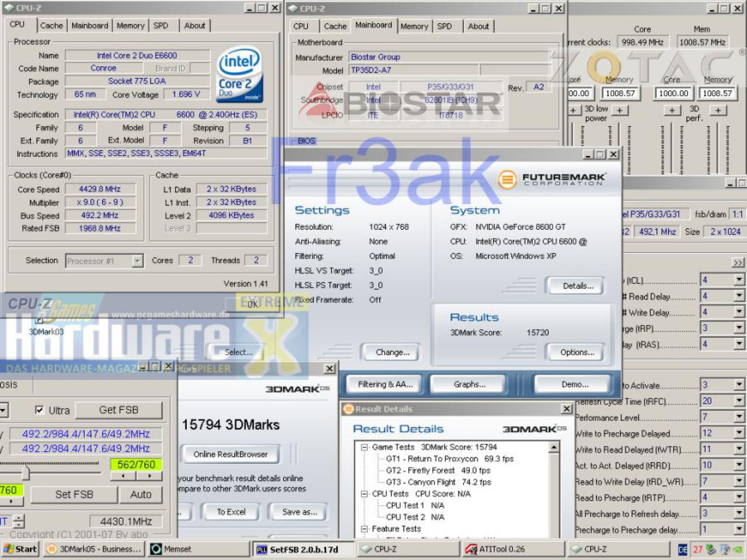Viewport: 747px width, 560px height.
Task: Click the red 27 temperature tray icon
Action: (698, 549)
